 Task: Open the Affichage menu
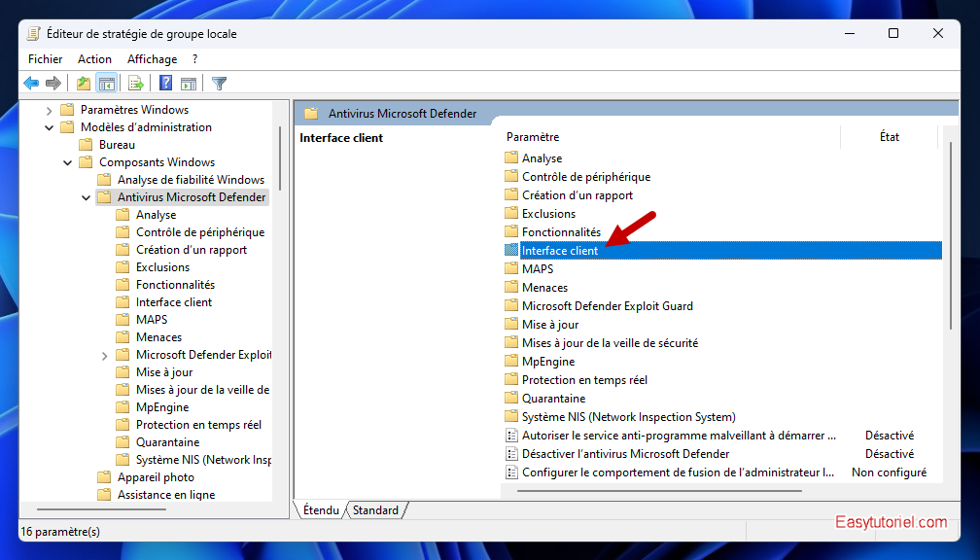click(152, 59)
